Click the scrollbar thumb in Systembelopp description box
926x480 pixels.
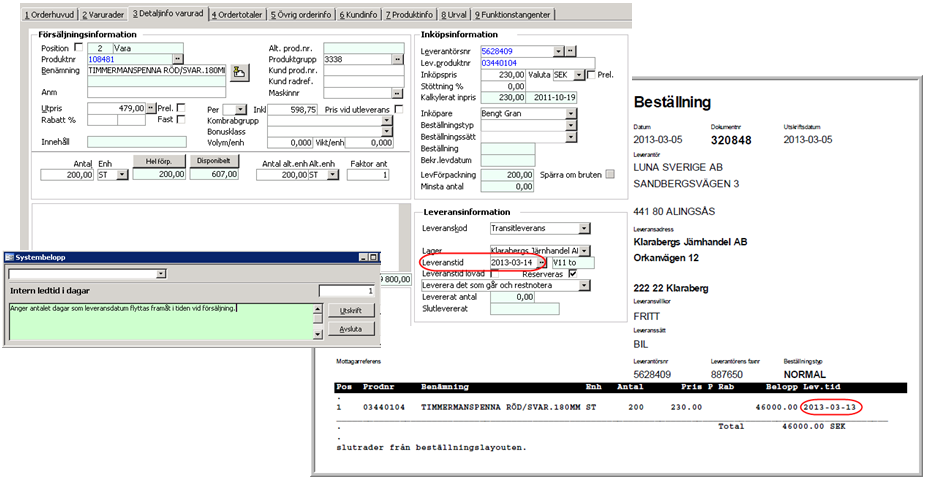(317, 319)
